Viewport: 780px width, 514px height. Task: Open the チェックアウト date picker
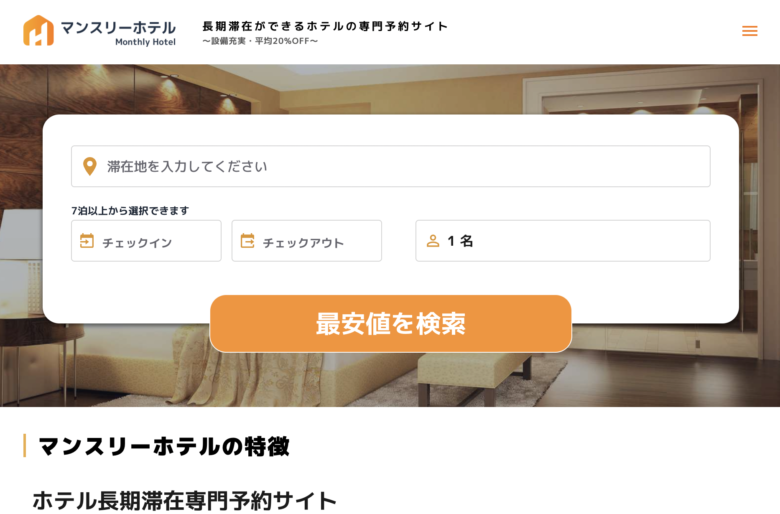(306, 241)
